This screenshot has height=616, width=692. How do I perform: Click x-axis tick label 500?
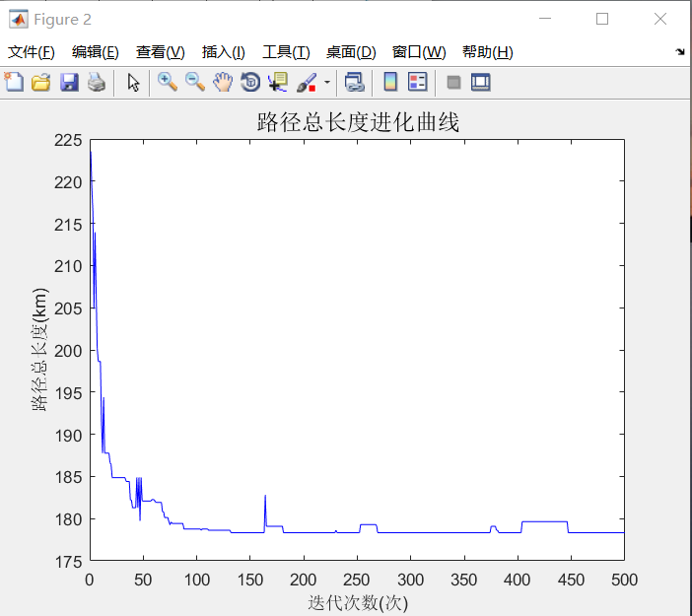[624, 580]
